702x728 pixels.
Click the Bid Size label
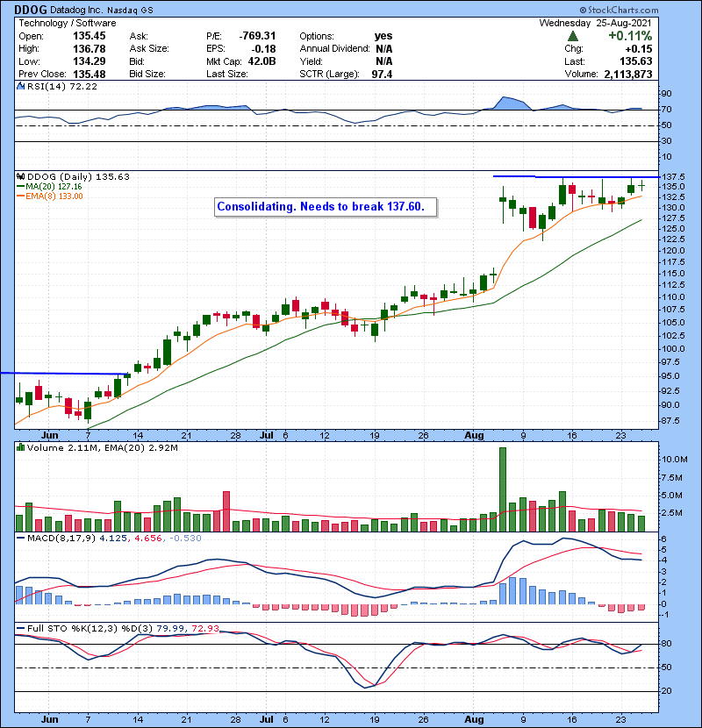point(147,74)
